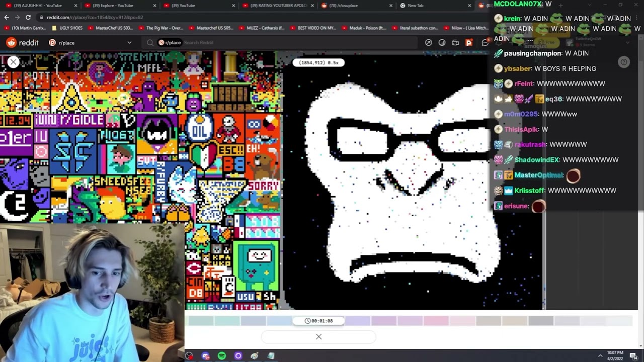Click chat username pausingchampion
The height and width of the screenshot is (362, 644).
click(532, 53)
